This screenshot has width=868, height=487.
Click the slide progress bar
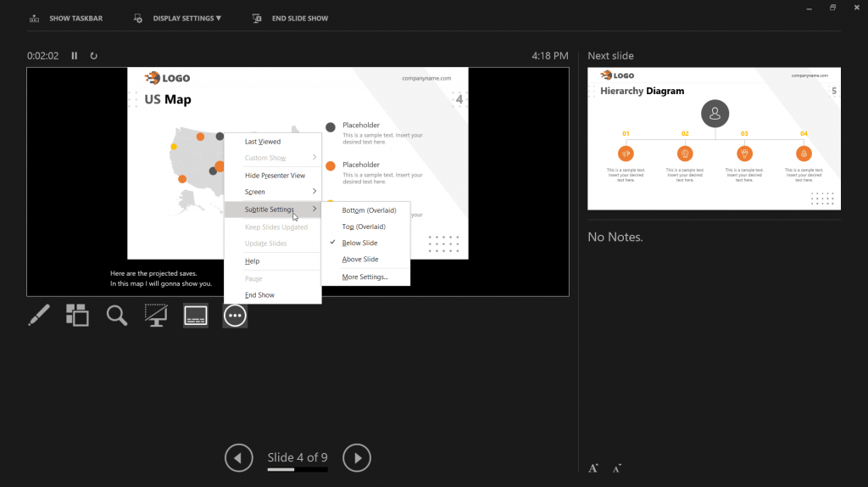[298, 469]
